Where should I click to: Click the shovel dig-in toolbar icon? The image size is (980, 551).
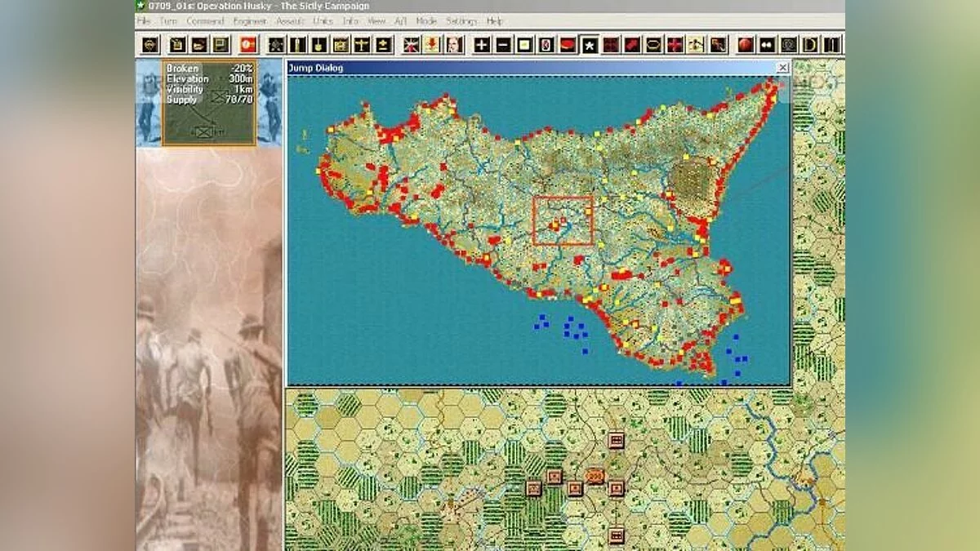(318, 44)
